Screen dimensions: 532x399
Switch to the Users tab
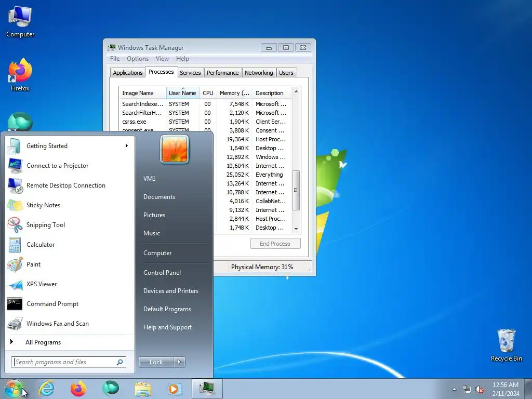point(286,73)
